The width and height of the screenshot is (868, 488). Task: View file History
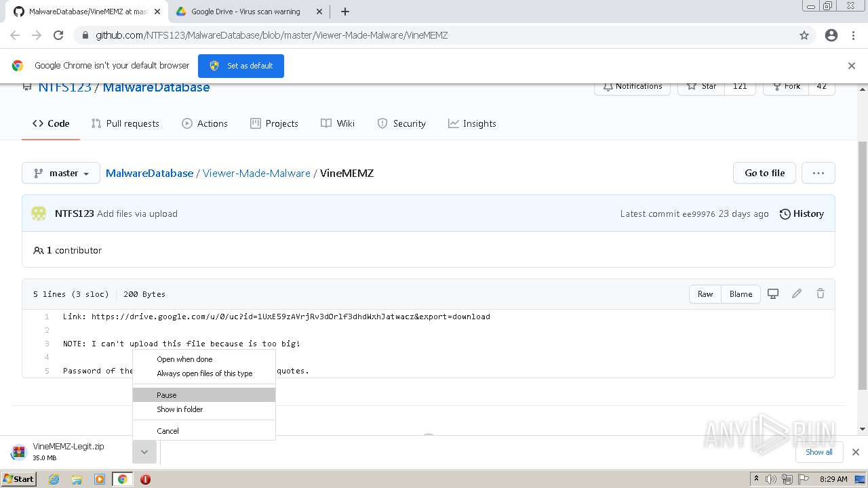(802, 213)
